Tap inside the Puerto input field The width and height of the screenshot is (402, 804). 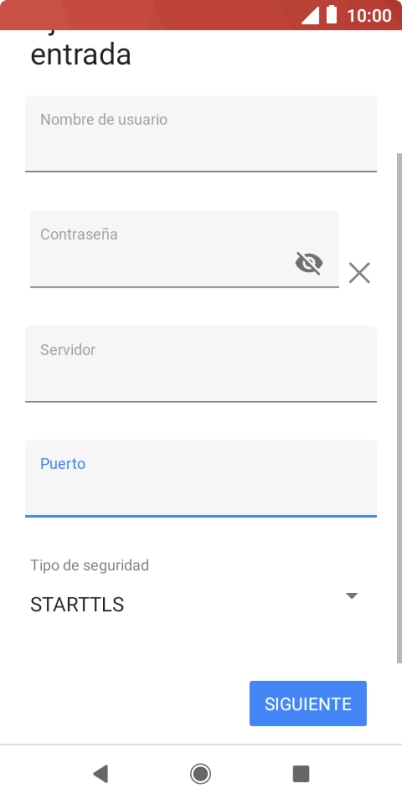201,478
